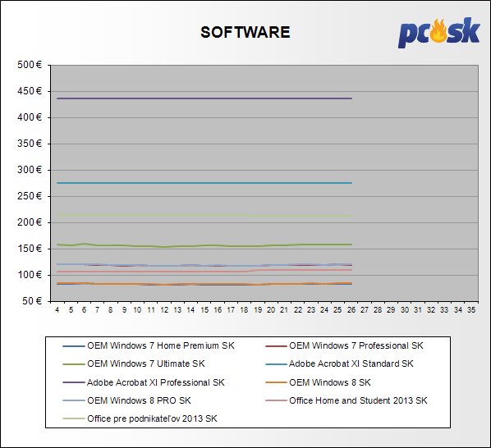Select OEM Windows 7 Professional SK legend entry

point(344,345)
